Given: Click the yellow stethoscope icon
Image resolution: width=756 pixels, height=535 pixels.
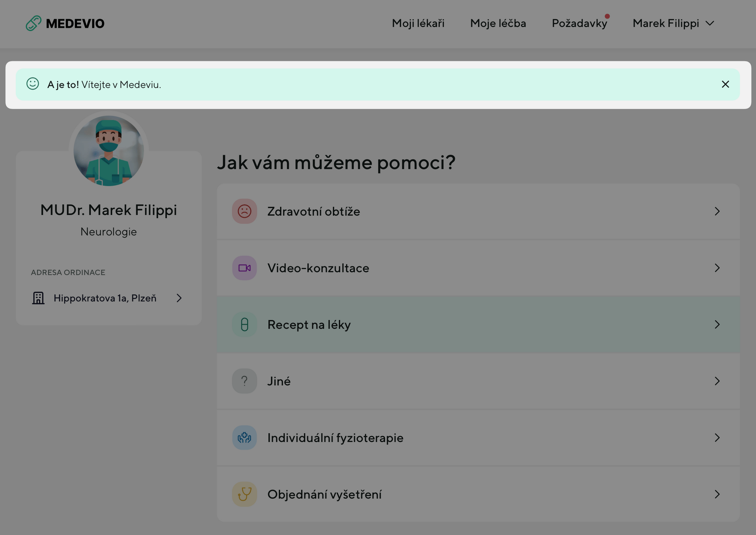Looking at the screenshot, I should tap(244, 494).
